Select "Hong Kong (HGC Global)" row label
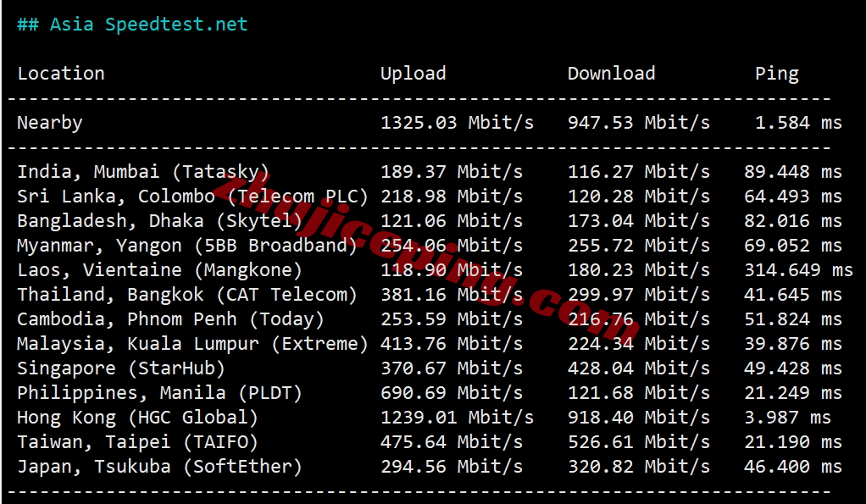This screenshot has height=504, width=866. coord(138,418)
